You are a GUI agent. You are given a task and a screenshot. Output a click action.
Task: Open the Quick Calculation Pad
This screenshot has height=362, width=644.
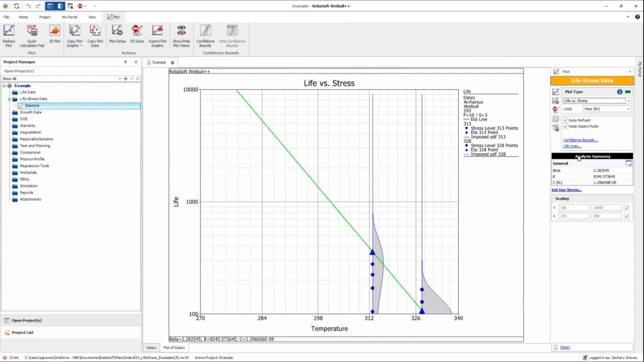click(32, 36)
